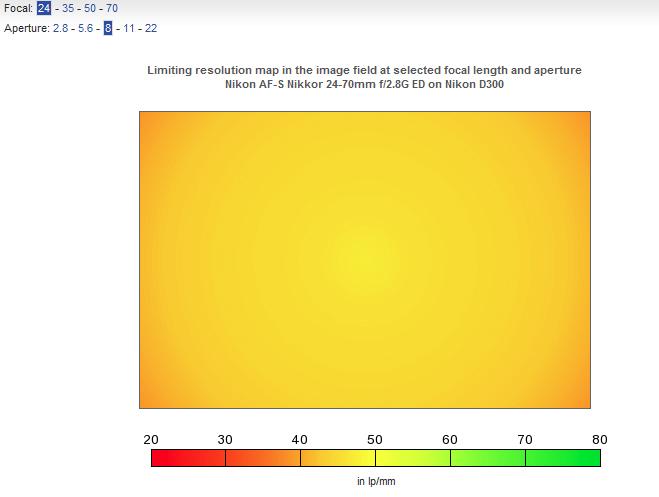The image size is (659, 497).
Task: Choose aperture 11
Action: click(129, 28)
